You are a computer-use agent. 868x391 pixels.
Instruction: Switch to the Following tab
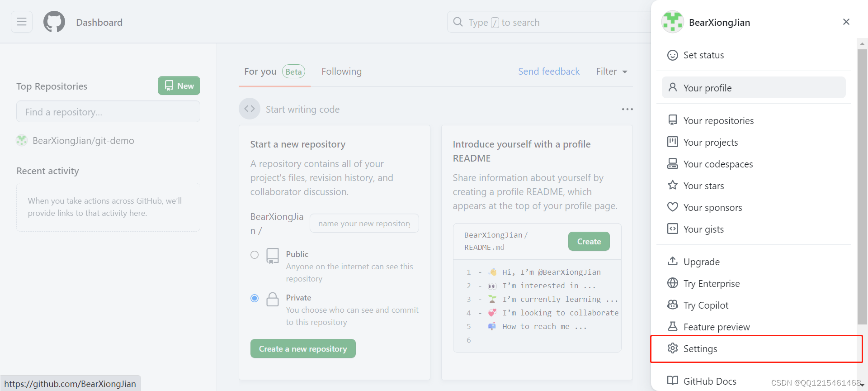pyautogui.click(x=341, y=72)
